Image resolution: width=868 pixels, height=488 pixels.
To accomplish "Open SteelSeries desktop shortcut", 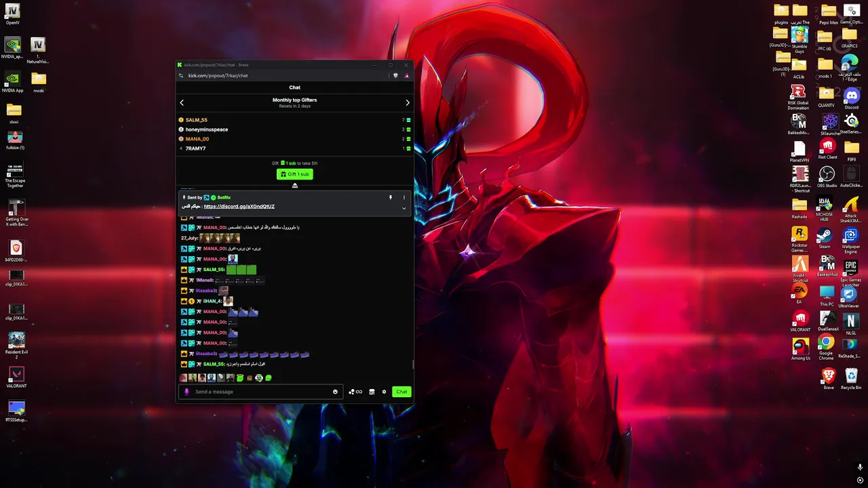I will [x=850, y=124].
